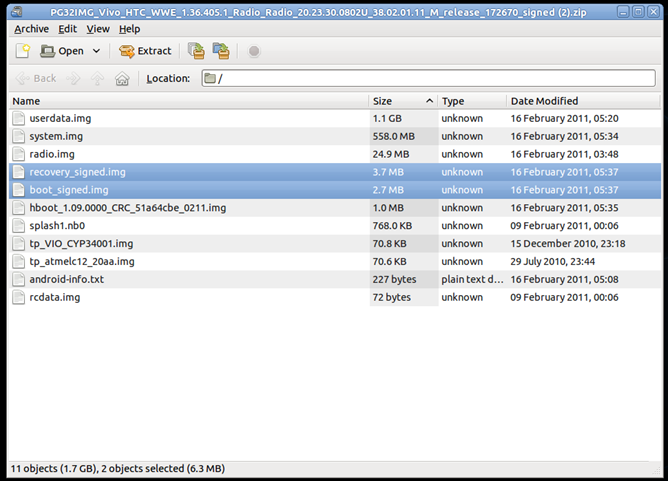Select the userdata.img file
Viewport: 668px width, 481px height.
point(335,118)
